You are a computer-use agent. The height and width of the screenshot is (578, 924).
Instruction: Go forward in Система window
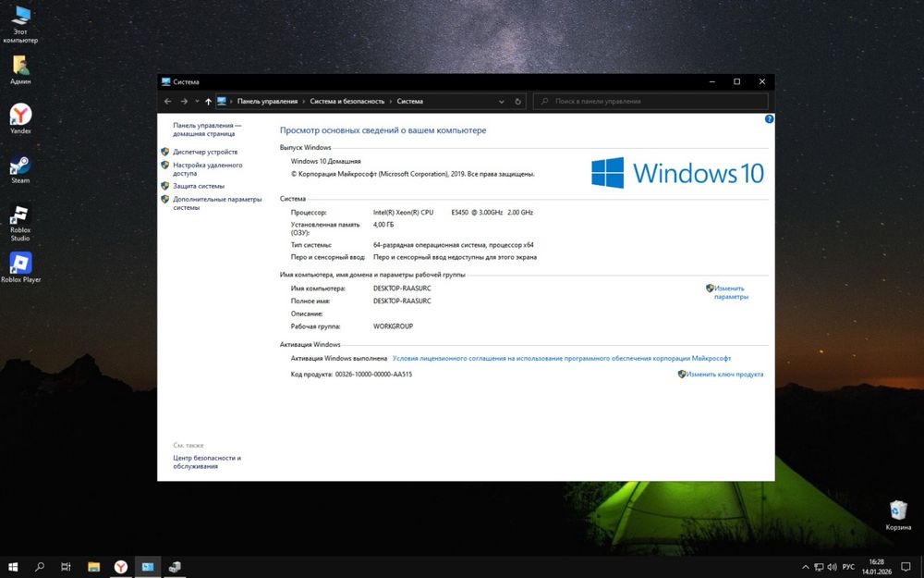pos(184,102)
